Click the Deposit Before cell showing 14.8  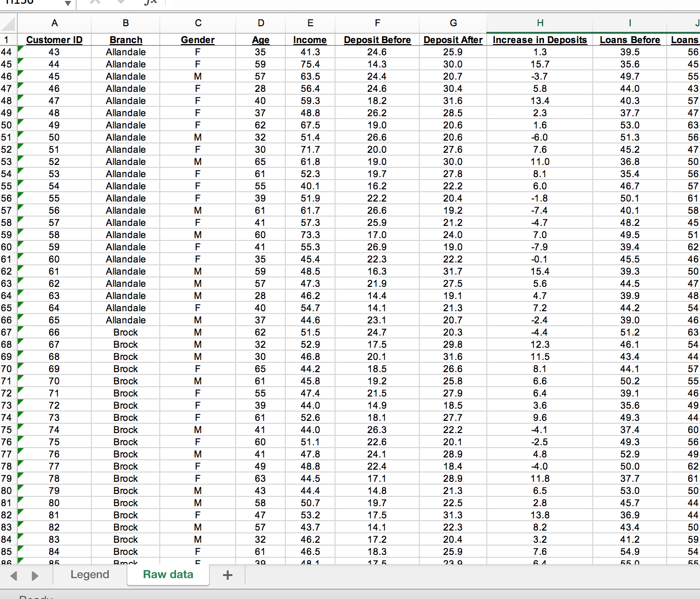377,491
